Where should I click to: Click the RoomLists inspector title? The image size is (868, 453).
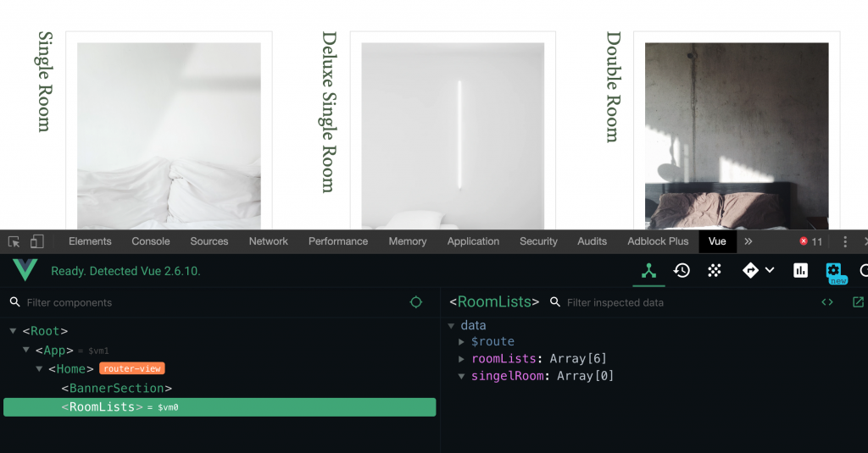coord(494,301)
